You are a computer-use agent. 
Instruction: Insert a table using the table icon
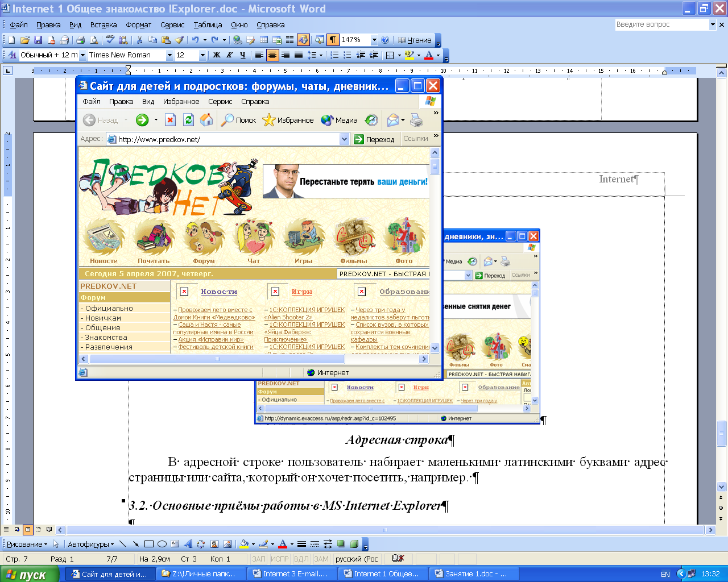click(264, 40)
